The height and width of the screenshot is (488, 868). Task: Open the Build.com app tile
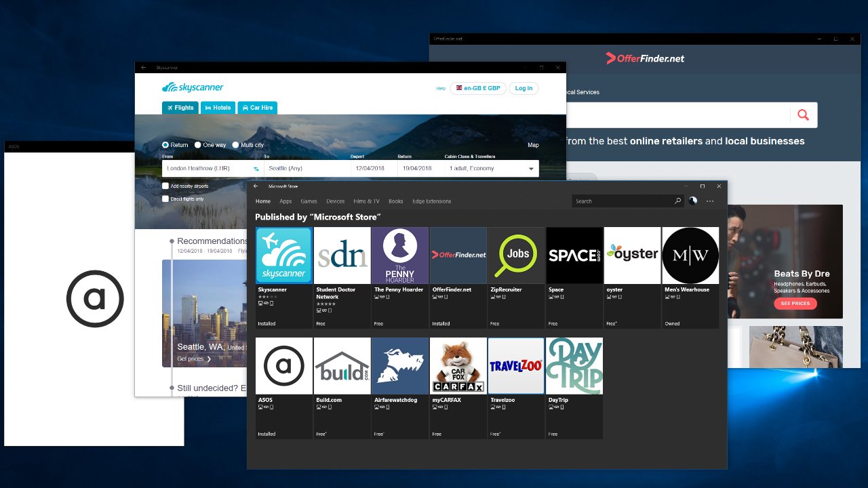[x=342, y=388]
